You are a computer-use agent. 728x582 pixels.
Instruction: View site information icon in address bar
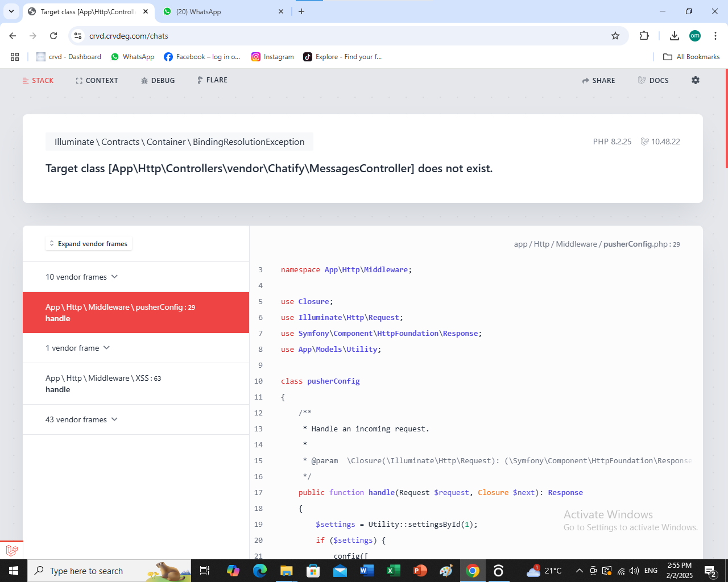[x=78, y=36]
